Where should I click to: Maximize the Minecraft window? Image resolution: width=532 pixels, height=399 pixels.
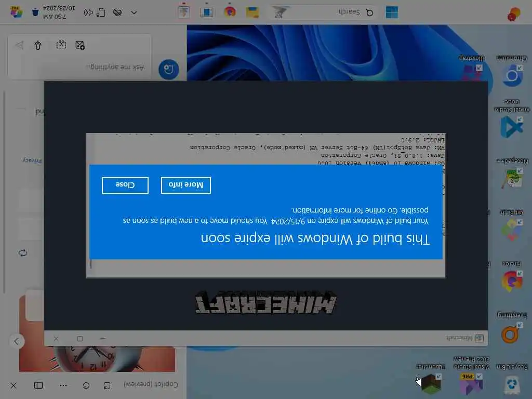click(x=79, y=339)
